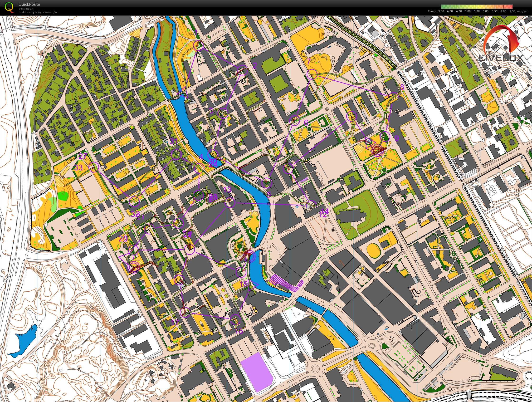Click control circle 7 on the map
This screenshot has width=532, height=402.
[312, 74]
